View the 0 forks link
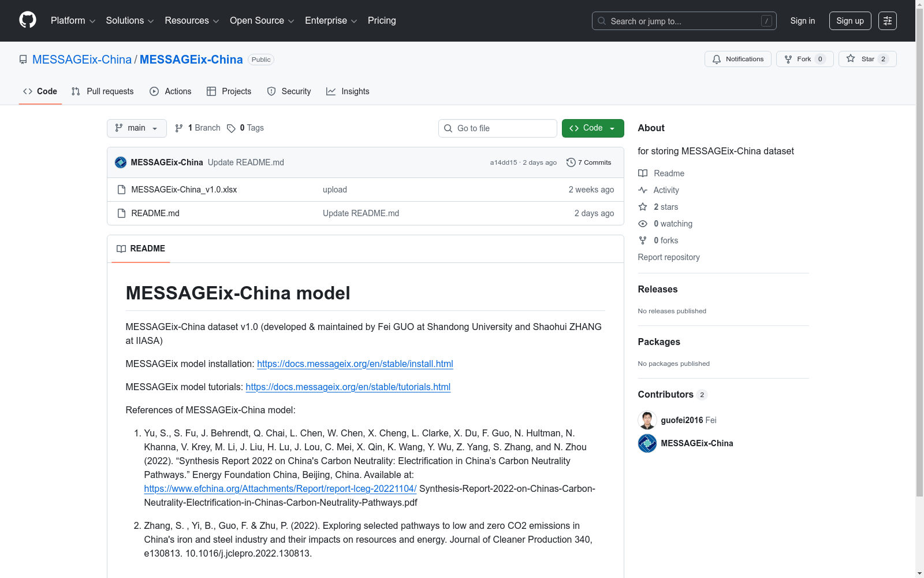The width and height of the screenshot is (924, 578). click(658, 240)
